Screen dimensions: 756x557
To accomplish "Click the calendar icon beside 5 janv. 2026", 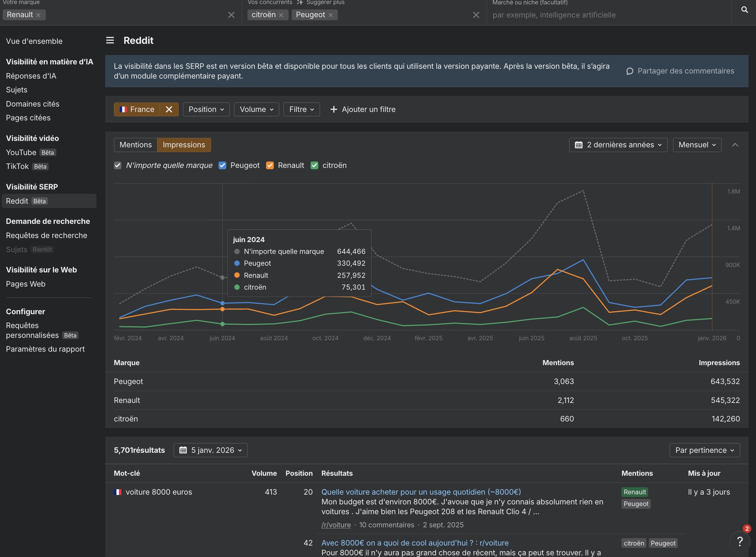I will click(183, 450).
